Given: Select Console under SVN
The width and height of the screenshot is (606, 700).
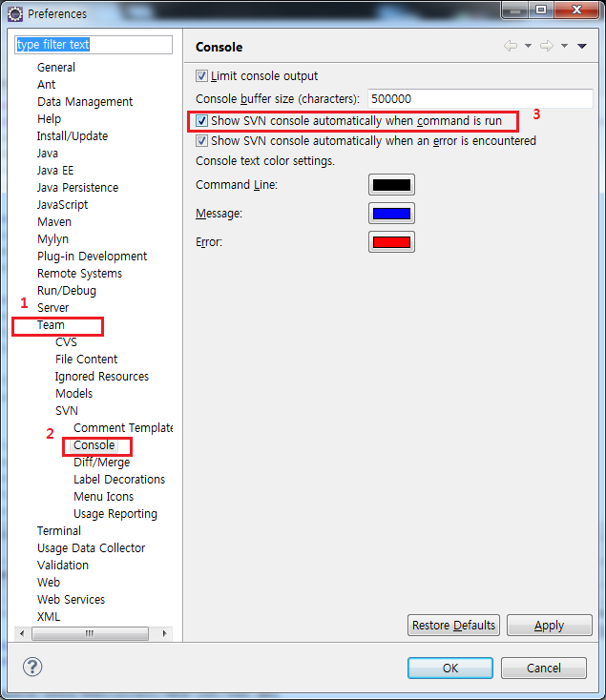Looking at the screenshot, I should tap(94, 445).
